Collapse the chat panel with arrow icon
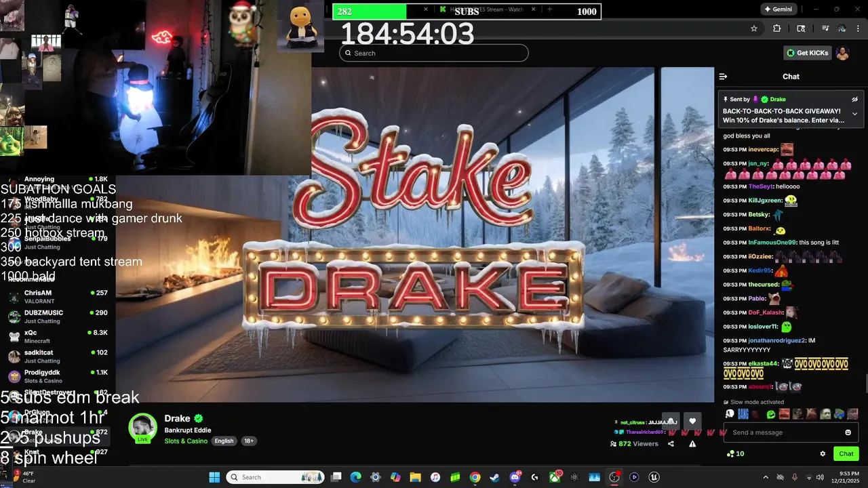 tap(723, 77)
